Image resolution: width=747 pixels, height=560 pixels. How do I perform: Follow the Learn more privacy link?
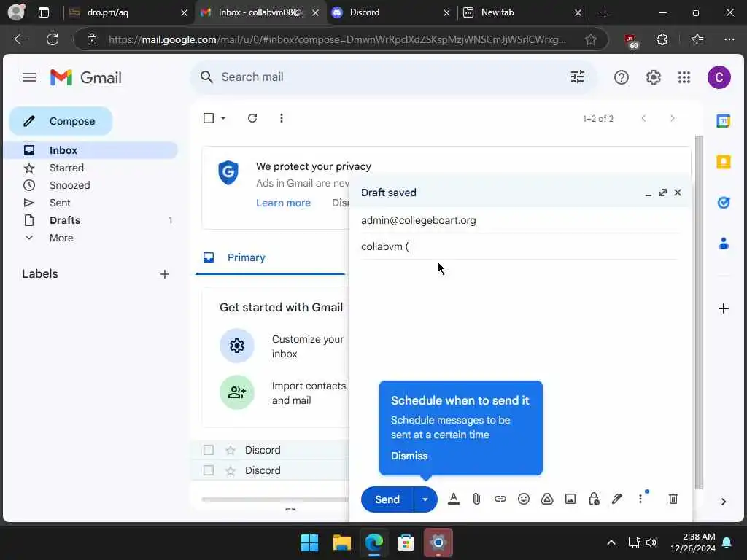(283, 203)
